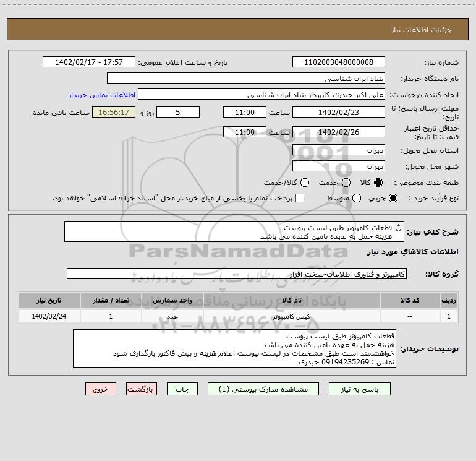Click the جزئیات اطلاعات نیاز header title
Viewport: 476px width, 461px height.
click(x=422, y=30)
